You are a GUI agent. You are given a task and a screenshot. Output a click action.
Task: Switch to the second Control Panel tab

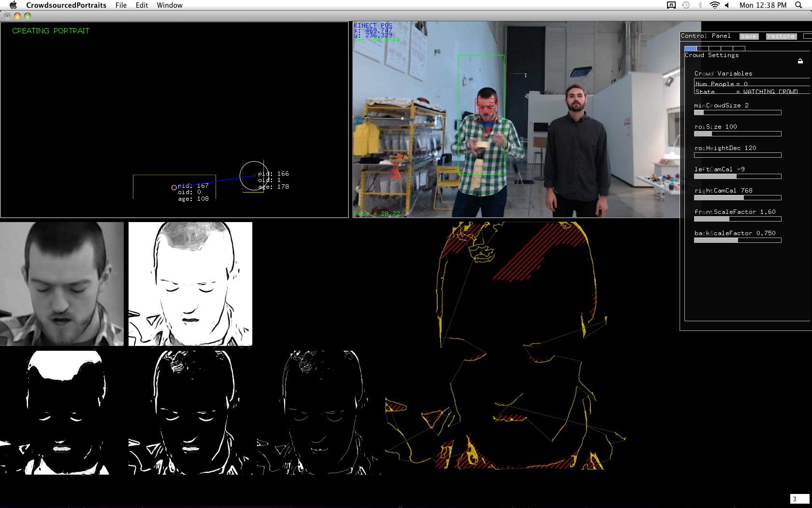[x=703, y=48]
